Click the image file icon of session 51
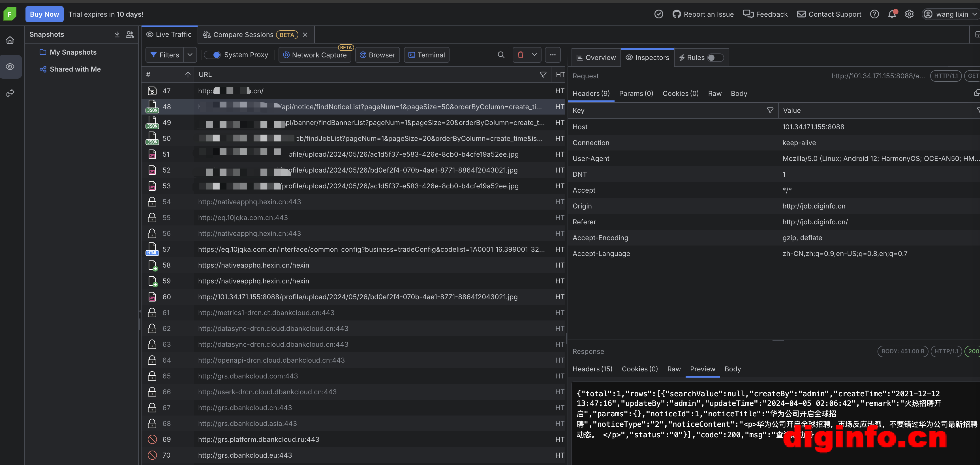980x465 pixels. pyautogui.click(x=152, y=154)
